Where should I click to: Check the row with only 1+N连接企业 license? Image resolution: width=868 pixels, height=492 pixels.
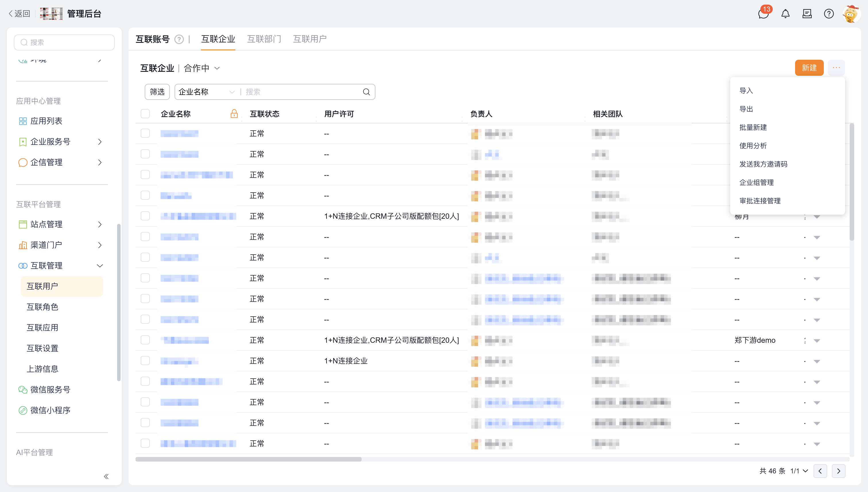(x=145, y=361)
